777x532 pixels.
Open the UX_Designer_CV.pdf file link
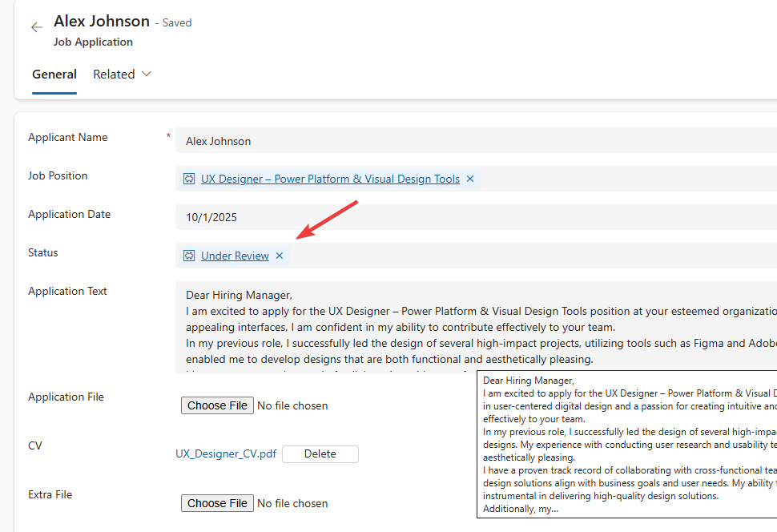[226, 454]
